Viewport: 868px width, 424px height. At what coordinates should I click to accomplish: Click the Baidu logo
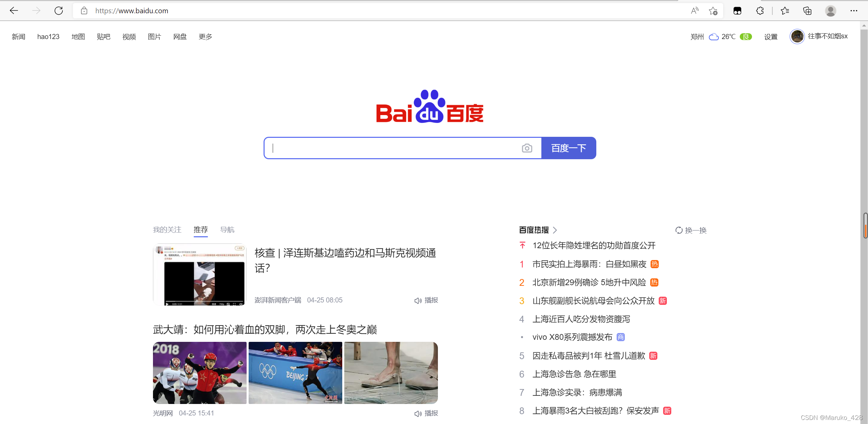click(430, 106)
